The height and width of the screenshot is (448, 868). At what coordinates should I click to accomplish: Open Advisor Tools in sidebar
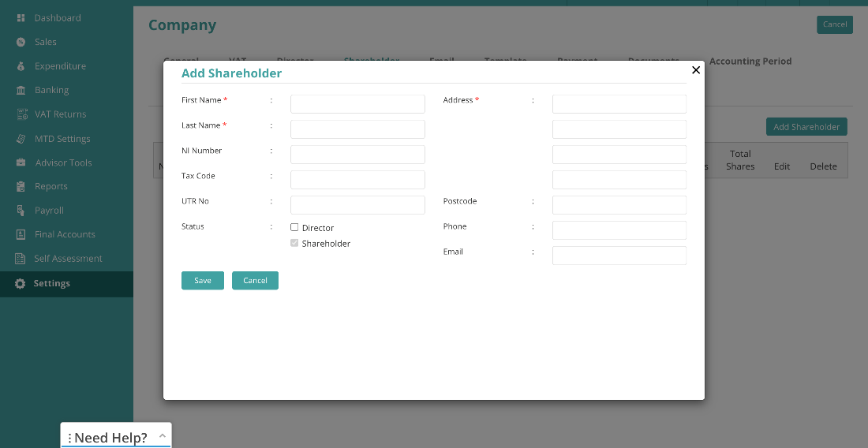[x=64, y=162]
